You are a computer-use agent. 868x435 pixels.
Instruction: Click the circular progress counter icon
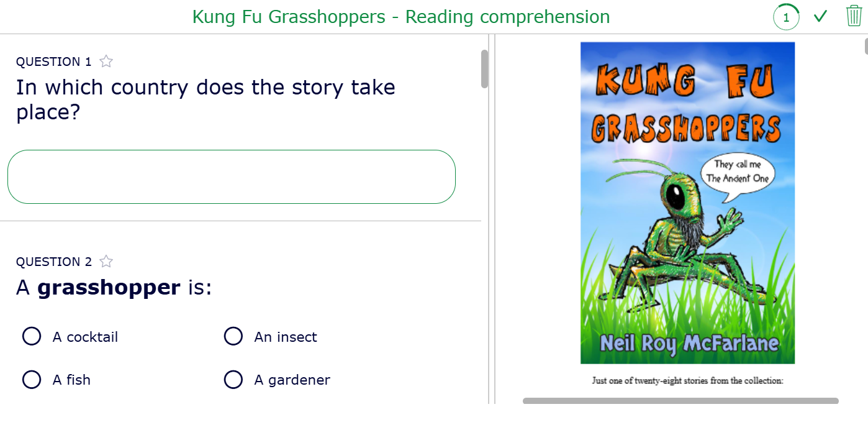click(786, 17)
